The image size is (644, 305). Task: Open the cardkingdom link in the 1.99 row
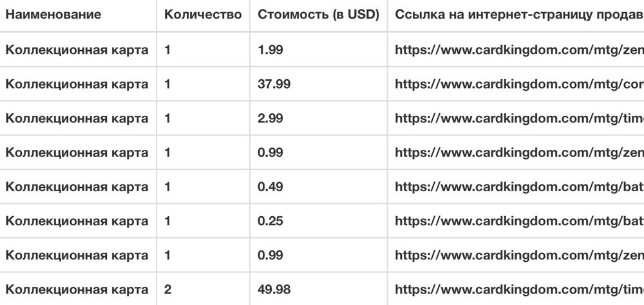(x=518, y=50)
